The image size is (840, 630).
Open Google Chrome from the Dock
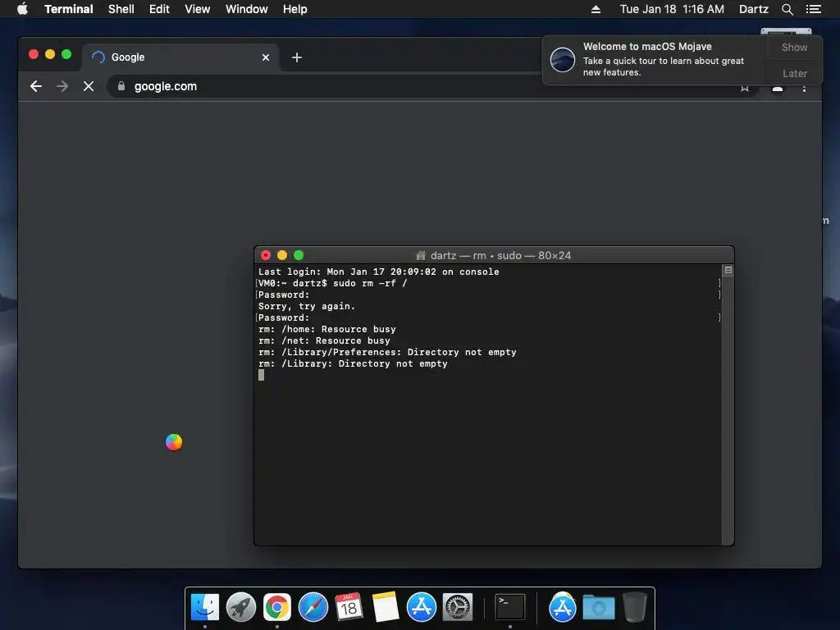tap(277, 608)
